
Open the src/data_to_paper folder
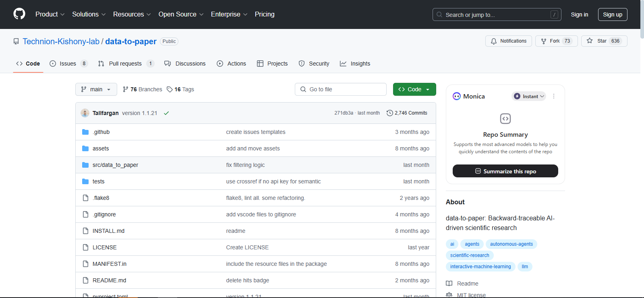coord(115,165)
